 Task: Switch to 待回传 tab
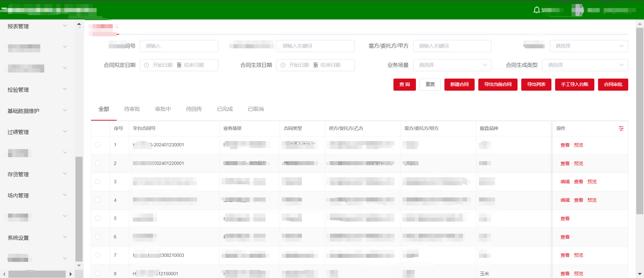tap(194, 109)
